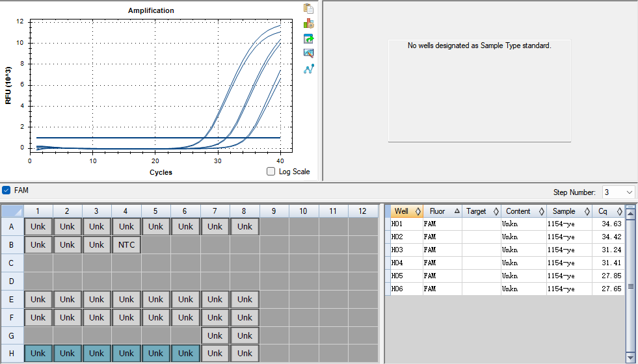Image resolution: width=638 pixels, height=364 pixels.
Task: Select plate column header 8
Action: click(x=245, y=211)
